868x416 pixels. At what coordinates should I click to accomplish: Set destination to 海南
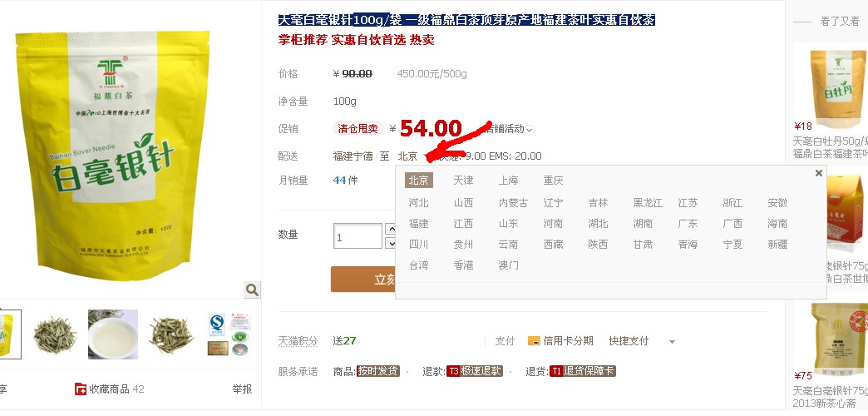777,223
